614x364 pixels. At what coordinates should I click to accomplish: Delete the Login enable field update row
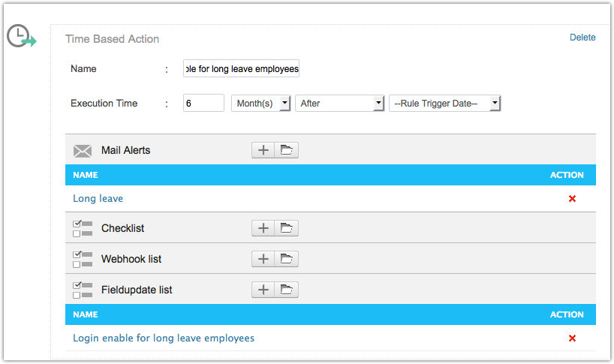(x=572, y=338)
